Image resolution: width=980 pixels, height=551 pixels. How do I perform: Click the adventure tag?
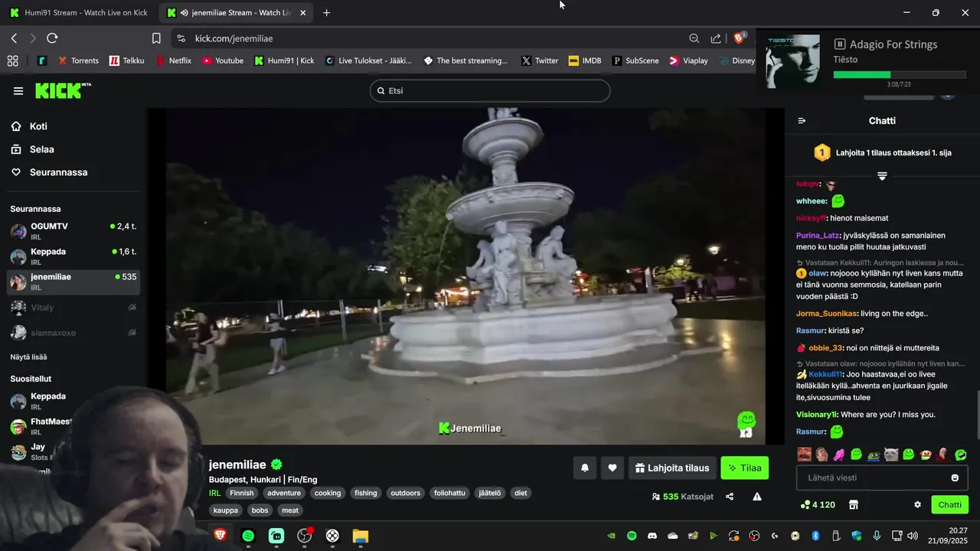pos(284,493)
